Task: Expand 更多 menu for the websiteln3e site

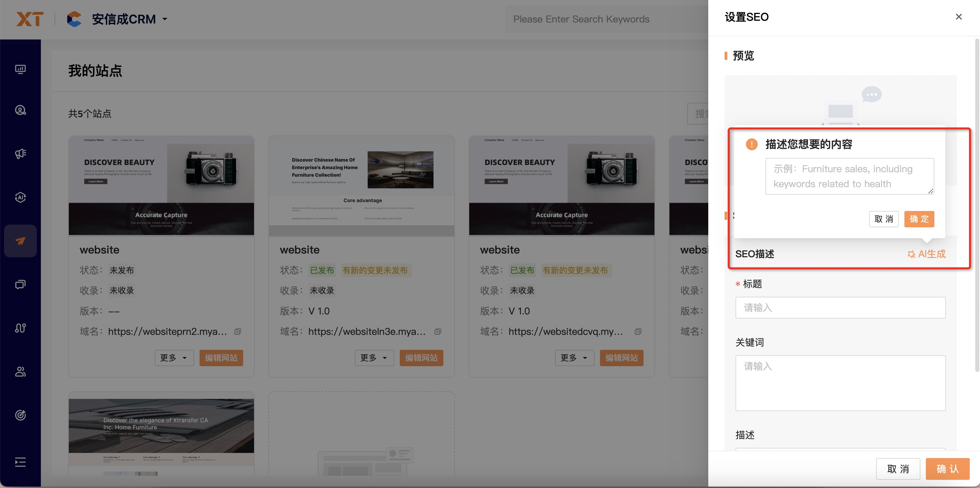Action: [374, 358]
